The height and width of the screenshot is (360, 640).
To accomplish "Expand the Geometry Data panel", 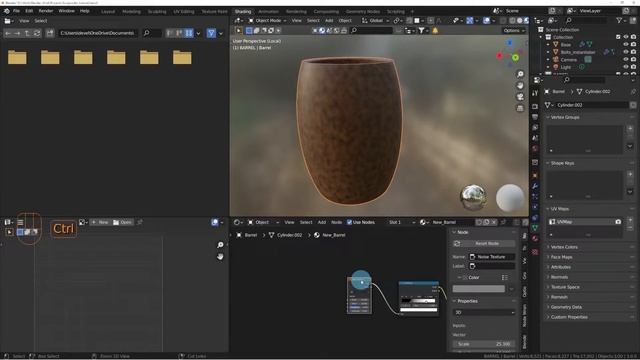I will coord(566,307).
